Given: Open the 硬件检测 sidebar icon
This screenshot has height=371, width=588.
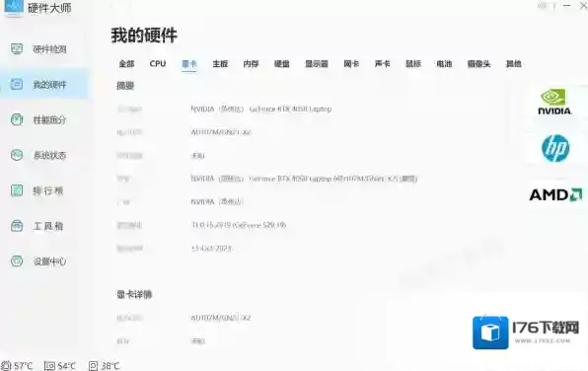Looking at the screenshot, I should pyautogui.click(x=17, y=48).
